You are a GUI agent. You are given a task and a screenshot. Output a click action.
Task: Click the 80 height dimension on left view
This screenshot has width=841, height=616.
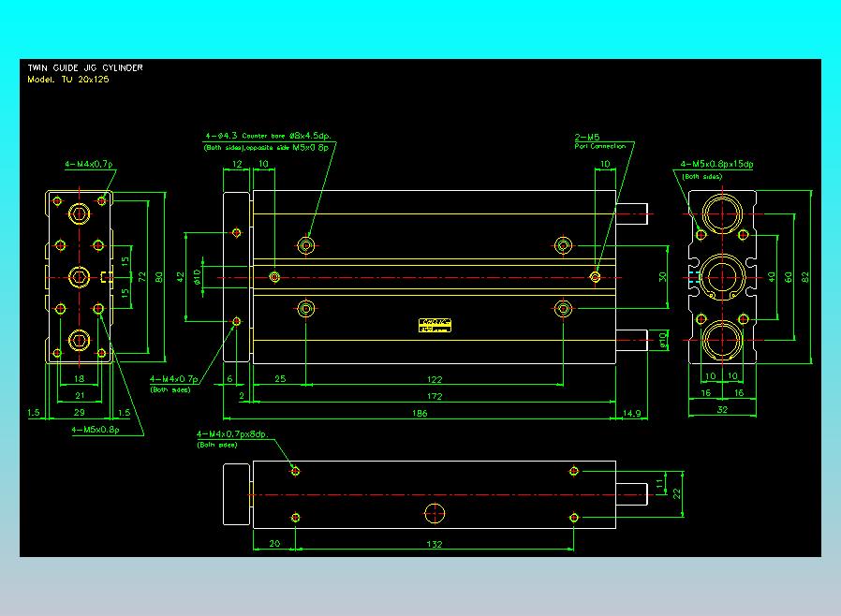click(x=159, y=277)
